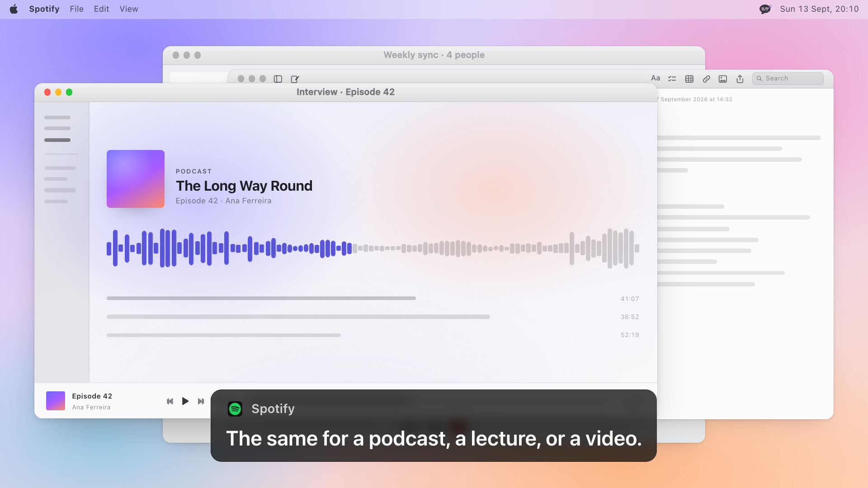Viewport: 868px width, 488px height.
Task: Share the note with the share icon
Action: (x=740, y=79)
